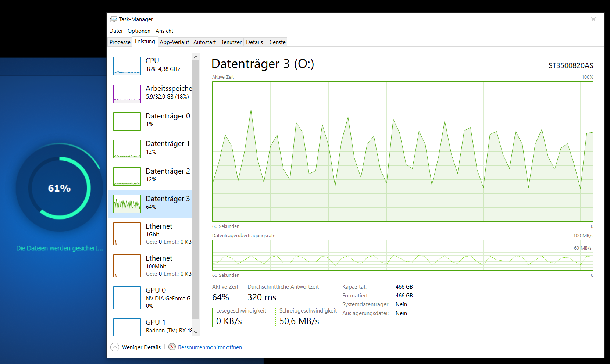This screenshot has height=364, width=610.
Task: Switch to the Prozesse tab
Action: [x=120, y=42]
